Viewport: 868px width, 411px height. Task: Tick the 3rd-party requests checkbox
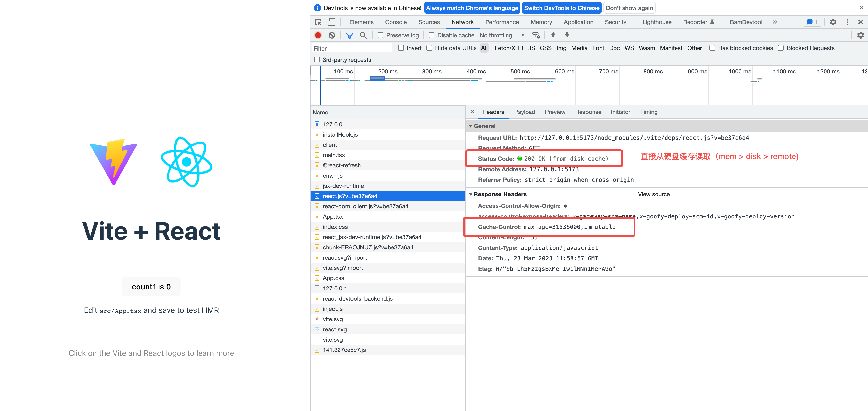[x=317, y=60]
